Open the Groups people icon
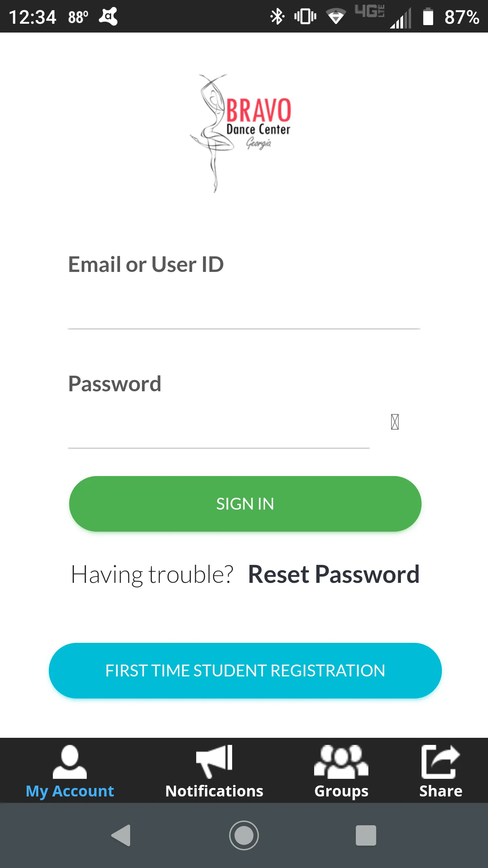Viewport: 488px width, 868px height. pyautogui.click(x=341, y=762)
